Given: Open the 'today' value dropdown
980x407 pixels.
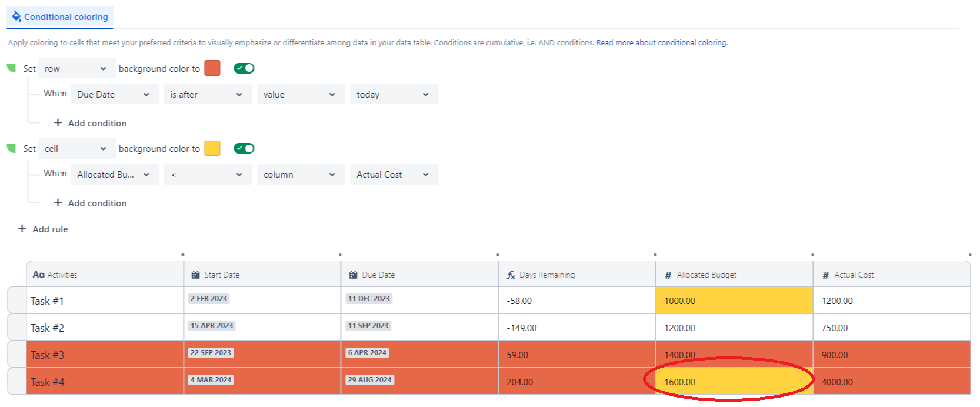Looking at the screenshot, I should tap(393, 94).
